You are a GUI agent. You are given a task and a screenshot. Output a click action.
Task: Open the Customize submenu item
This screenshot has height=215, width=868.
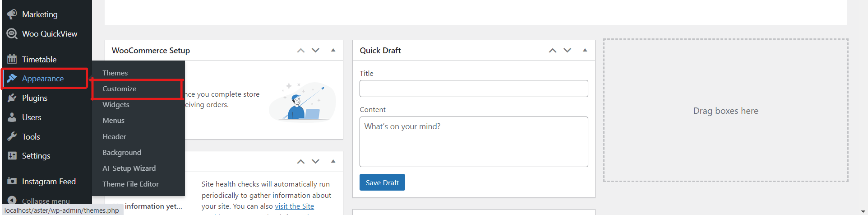click(120, 89)
